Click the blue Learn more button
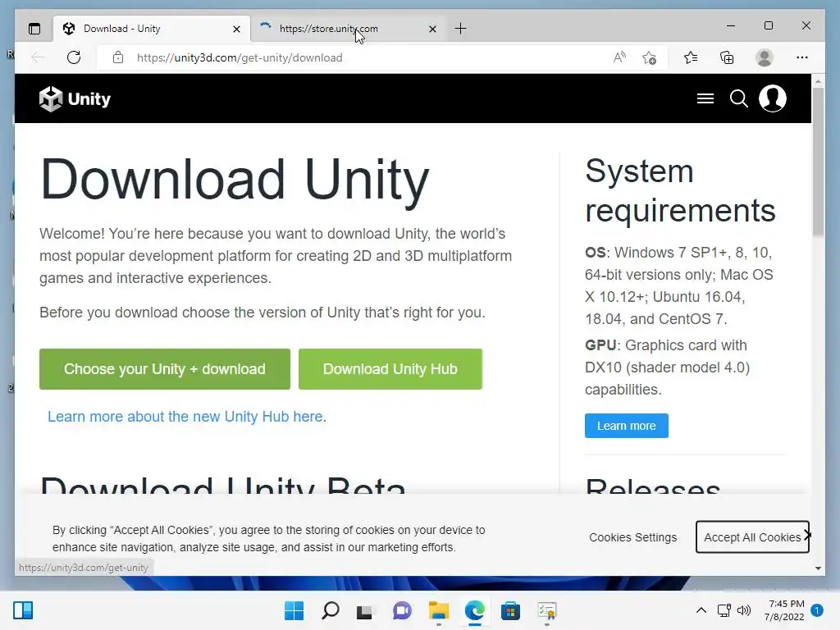840x630 pixels. (626, 426)
